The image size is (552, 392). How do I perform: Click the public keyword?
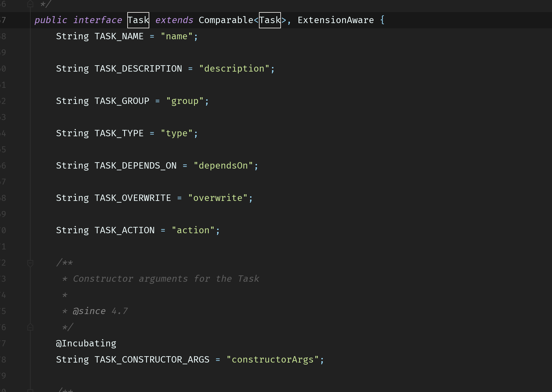click(51, 20)
